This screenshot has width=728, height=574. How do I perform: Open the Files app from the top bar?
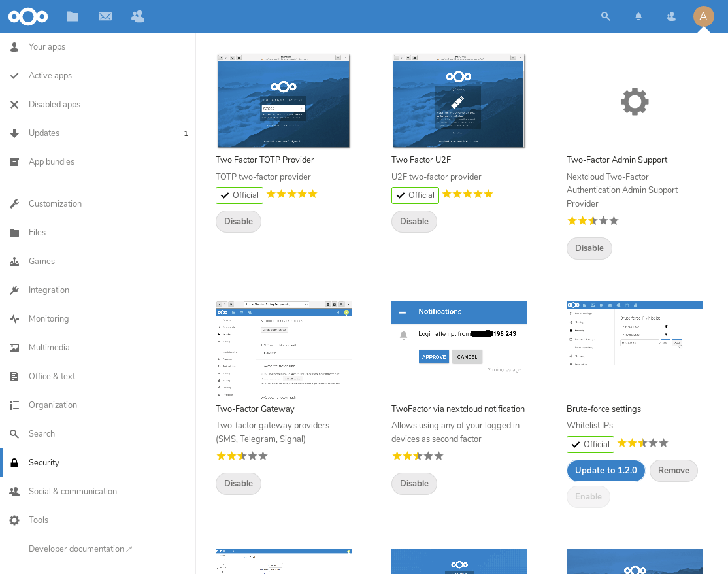(73, 16)
